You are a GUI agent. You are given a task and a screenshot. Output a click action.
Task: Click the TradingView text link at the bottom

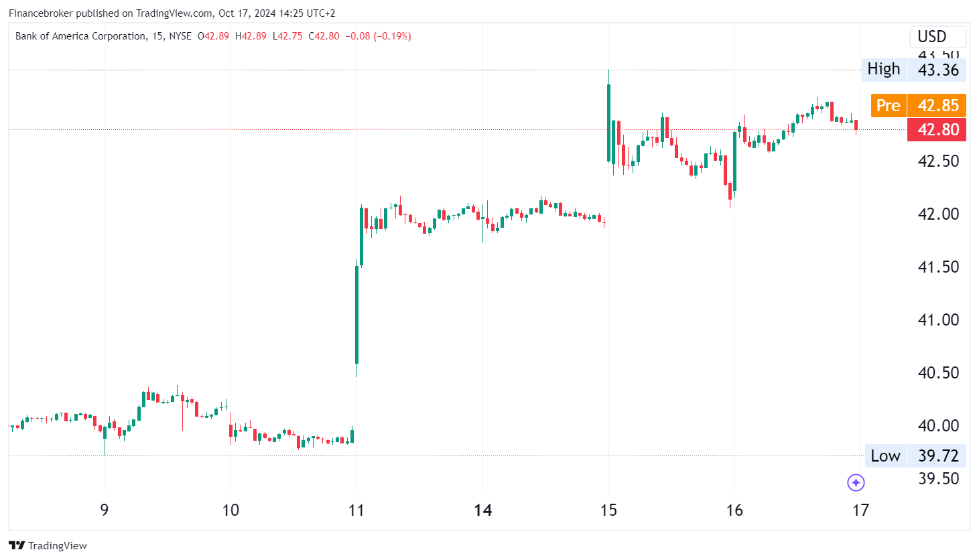(x=58, y=545)
